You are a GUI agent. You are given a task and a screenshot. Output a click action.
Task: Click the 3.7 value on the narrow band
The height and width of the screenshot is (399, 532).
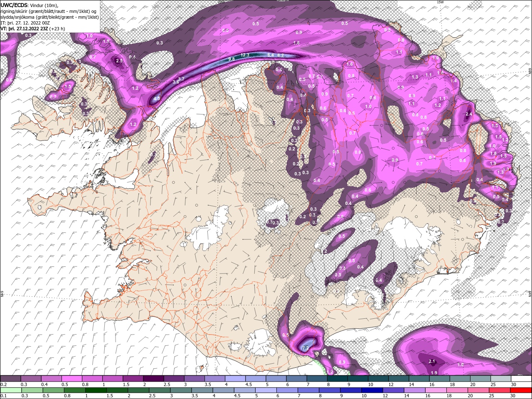pos(181,79)
